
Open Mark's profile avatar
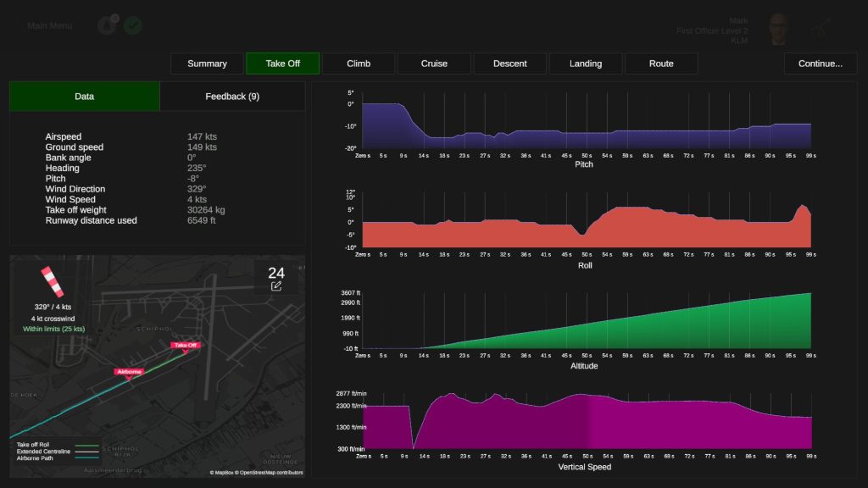click(779, 29)
